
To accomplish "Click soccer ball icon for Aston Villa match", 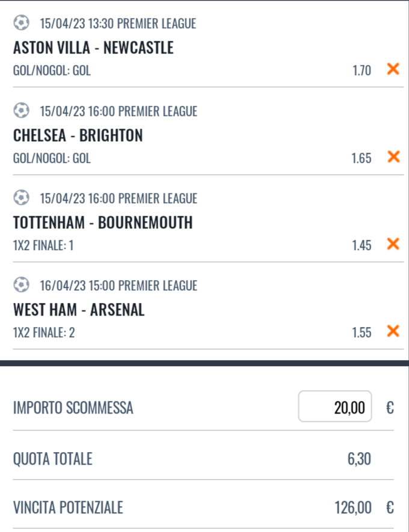I will pyautogui.click(x=21, y=23).
